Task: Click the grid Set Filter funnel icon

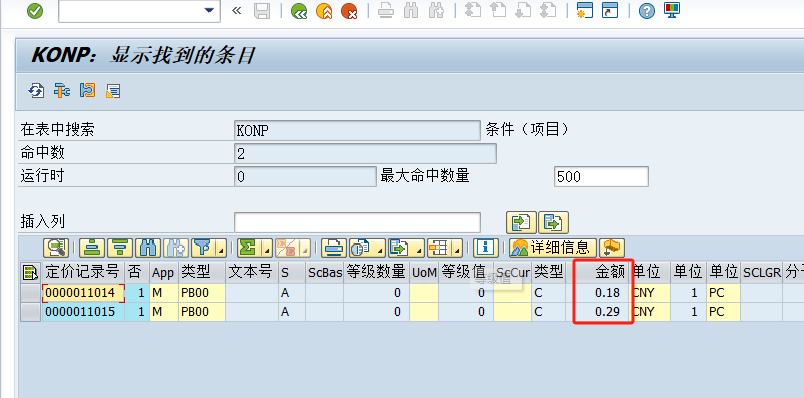Action: 204,248
